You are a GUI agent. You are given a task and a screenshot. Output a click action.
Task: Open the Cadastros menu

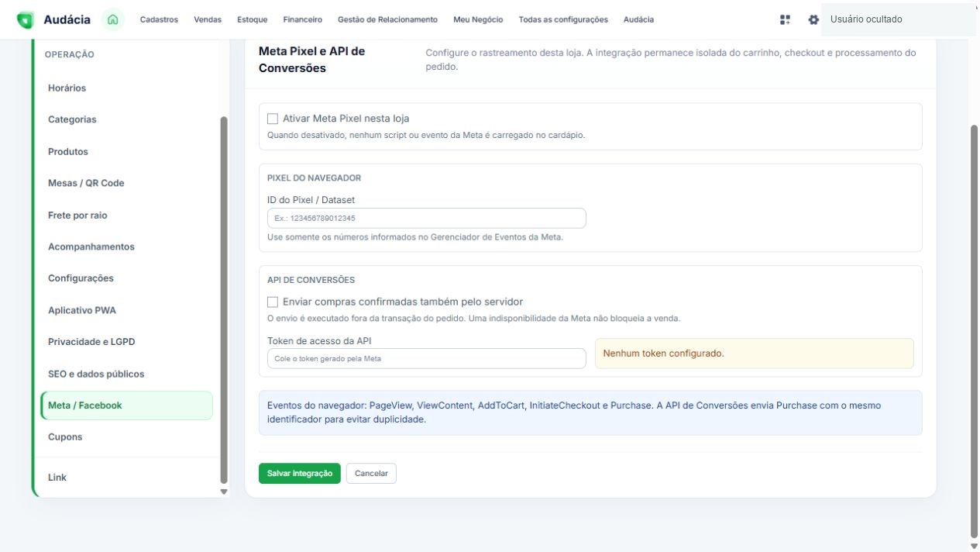[159, 19]
